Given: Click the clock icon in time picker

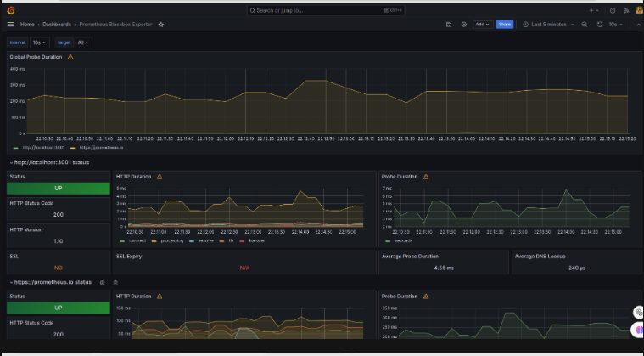Looking at the screenshot, I should pos(525,25).
